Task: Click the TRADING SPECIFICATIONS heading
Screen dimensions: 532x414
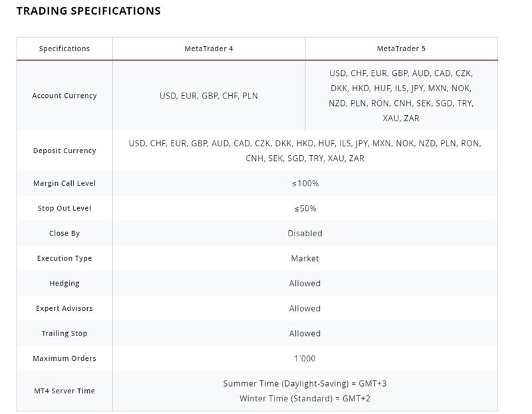Action: 88,11
